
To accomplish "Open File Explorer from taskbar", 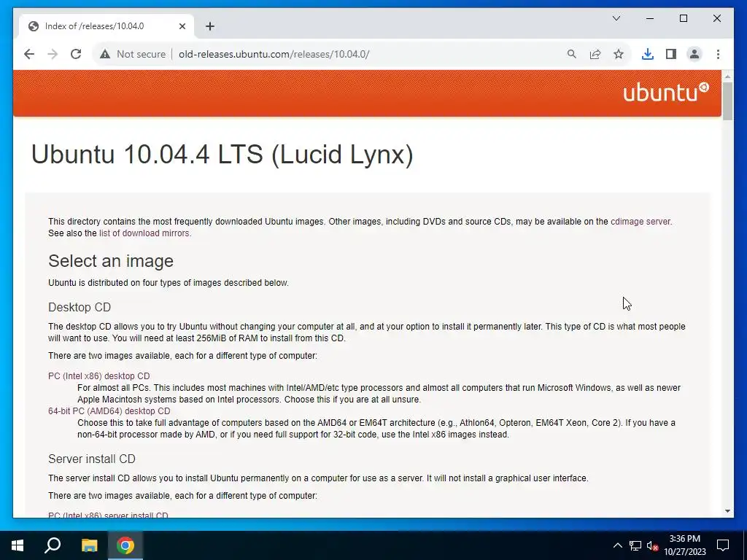I will [x=89, y=545].
